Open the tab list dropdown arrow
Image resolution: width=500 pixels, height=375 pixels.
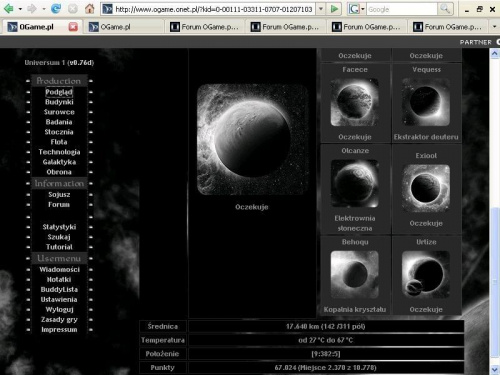pyautogui.click(x=494, y=26)
